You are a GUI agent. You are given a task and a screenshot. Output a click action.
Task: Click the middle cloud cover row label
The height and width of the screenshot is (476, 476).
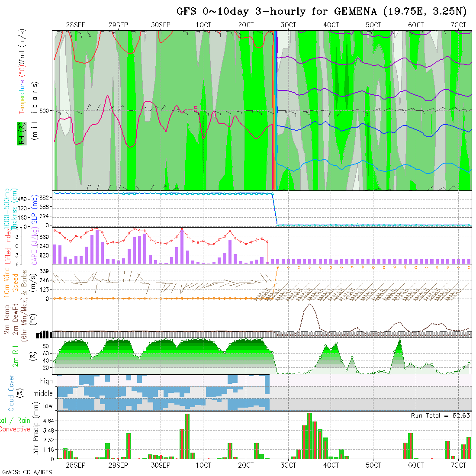pyautogui.click(x=43, y=393)
